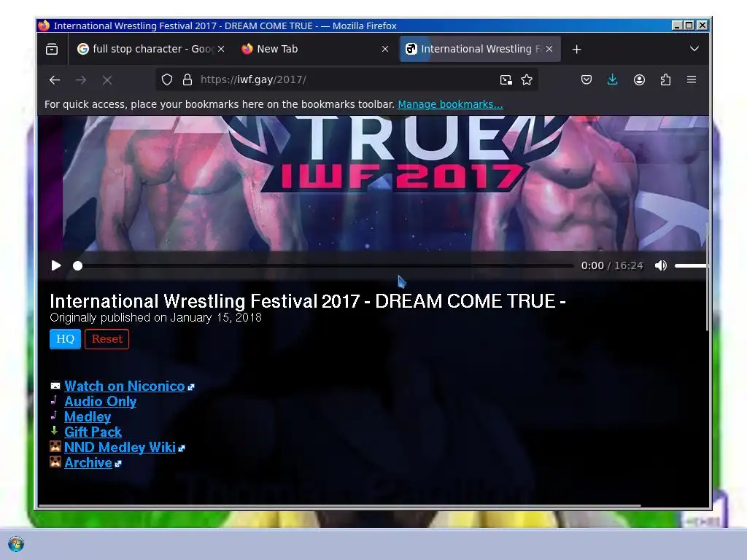
Task: Open the Medley link
Action: tap(88, 416)
